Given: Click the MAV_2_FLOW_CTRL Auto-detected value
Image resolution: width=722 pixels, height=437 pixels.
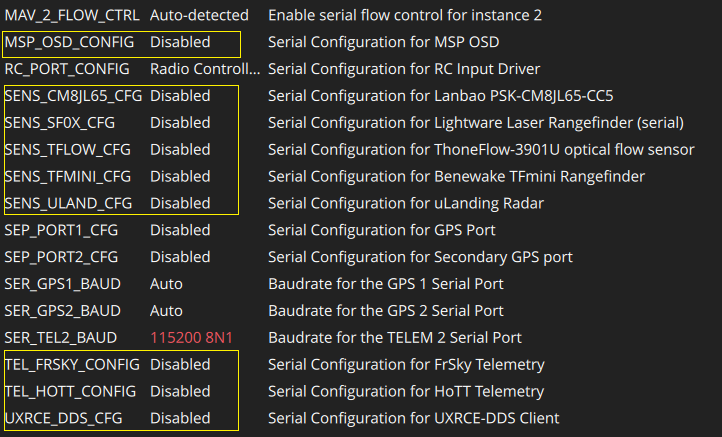Looking at the screenshot, I should (198, 16).
